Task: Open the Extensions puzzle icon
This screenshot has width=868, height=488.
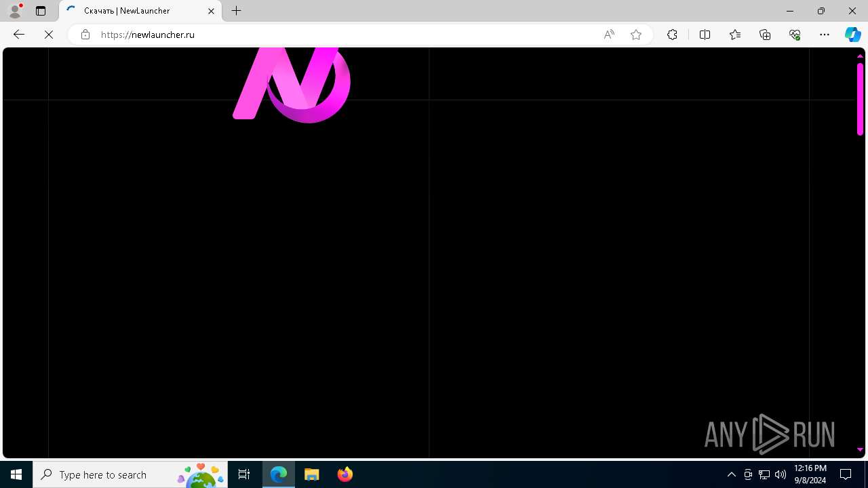Action: [672, 35]
